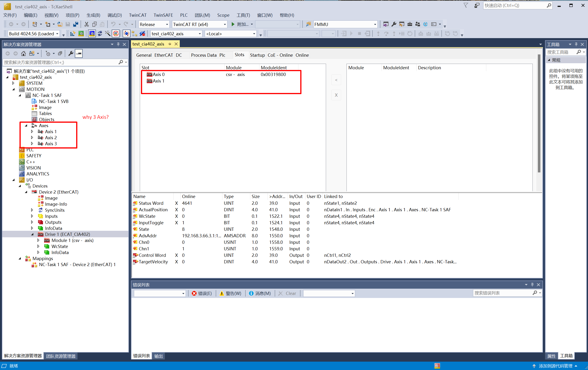Click the Home icon in Solution Explorer
Image resolution: width=588 pixels, height=370 pixels.
[x=23, y=53]
